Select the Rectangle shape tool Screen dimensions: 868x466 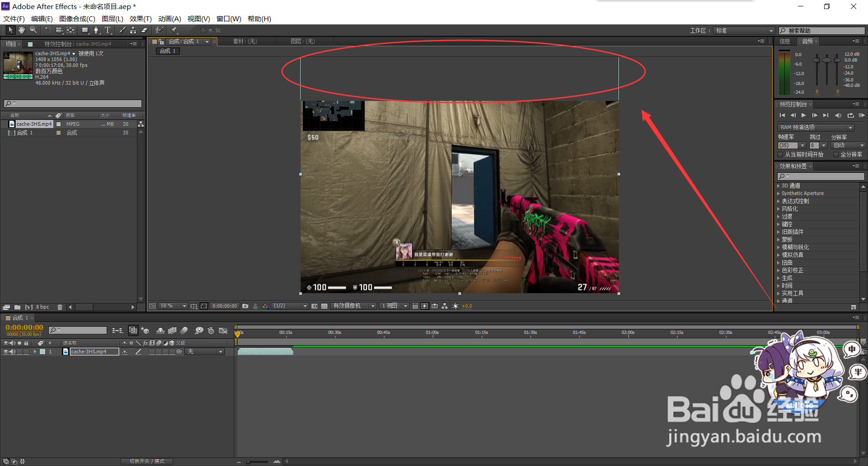pos(85,30)
